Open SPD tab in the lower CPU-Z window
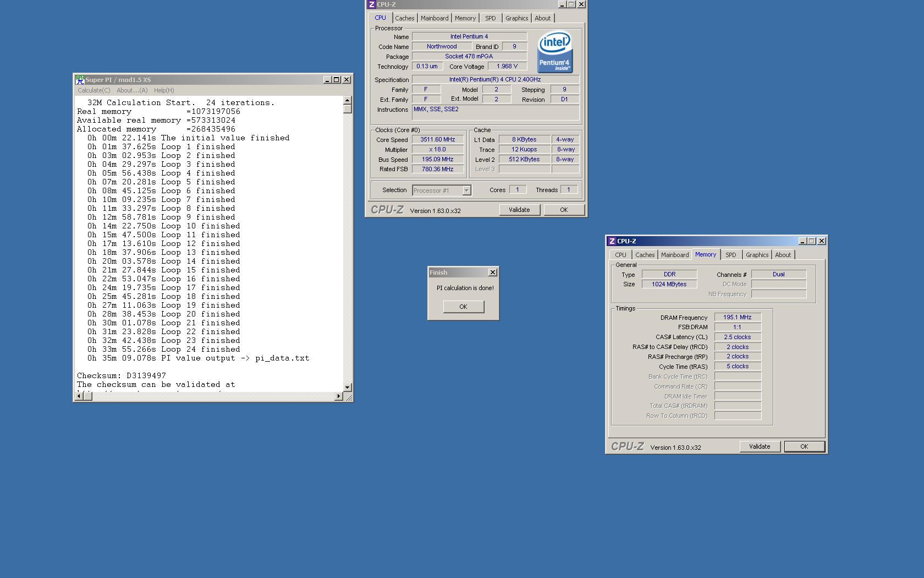Image resolution: width=924 pixels, height=578 pixels. pyautogui.click(x=731, y=255)
